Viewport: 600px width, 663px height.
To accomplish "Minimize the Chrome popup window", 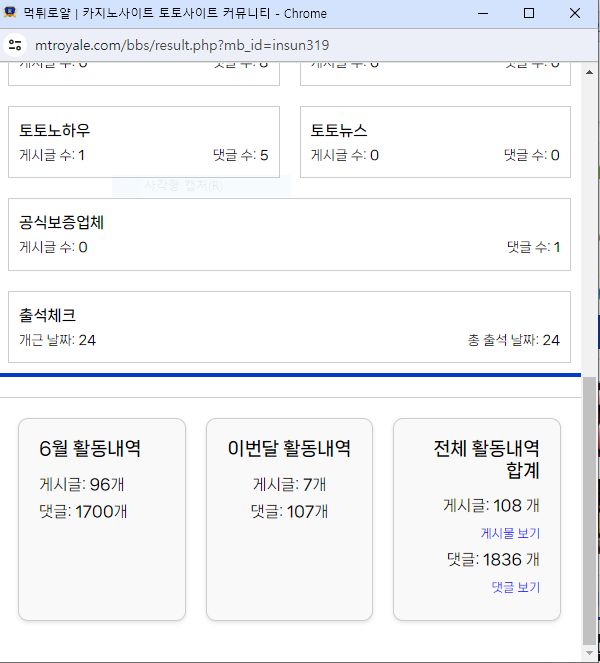I will coord(481,13).
